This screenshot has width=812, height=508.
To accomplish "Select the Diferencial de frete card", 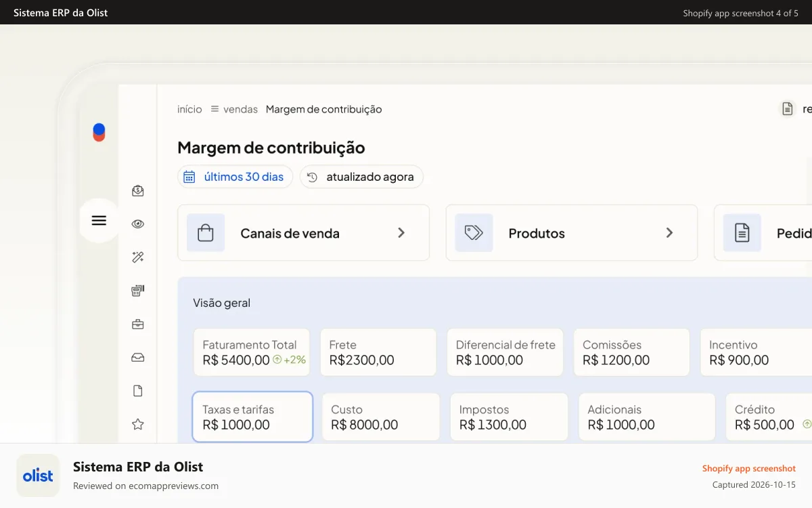I will (x=505, y=352).
